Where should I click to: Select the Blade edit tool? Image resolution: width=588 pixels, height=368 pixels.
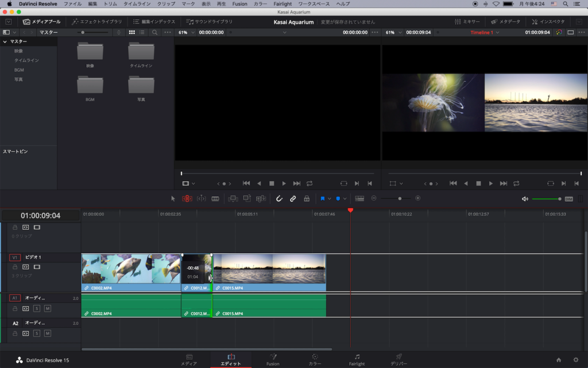(x=215, y=198)
